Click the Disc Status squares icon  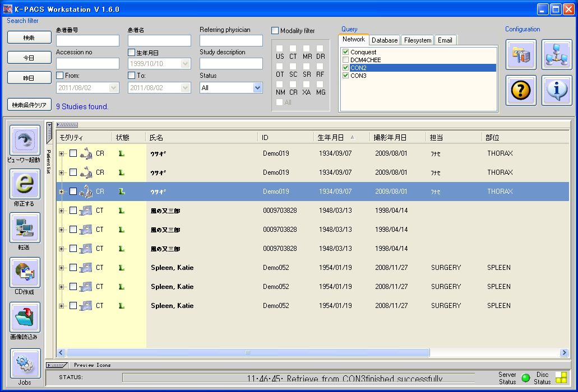point(561,377)
